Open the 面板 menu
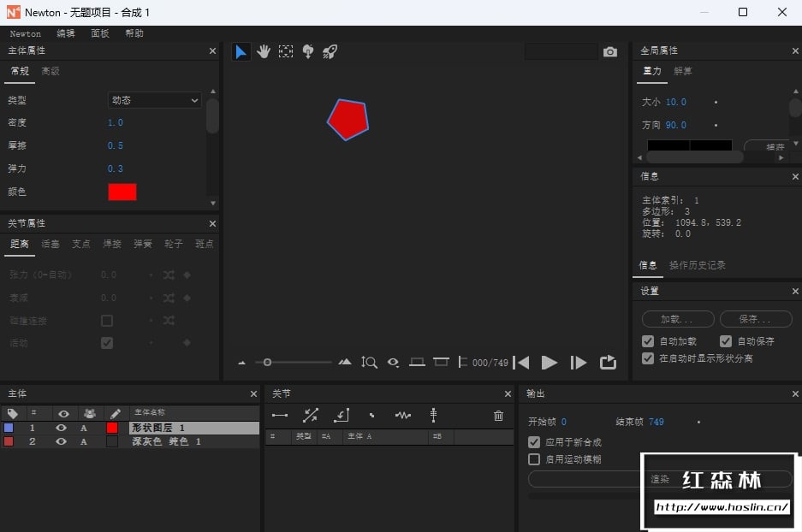Image resolution: width=802 pixels, height=532 pixels. (x=100, y=33)
